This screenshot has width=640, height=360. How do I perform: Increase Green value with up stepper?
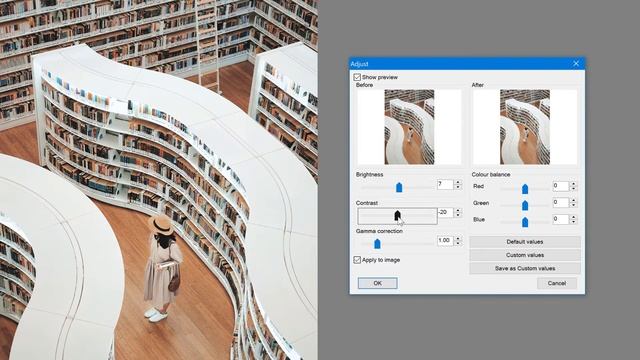[573, 200]
